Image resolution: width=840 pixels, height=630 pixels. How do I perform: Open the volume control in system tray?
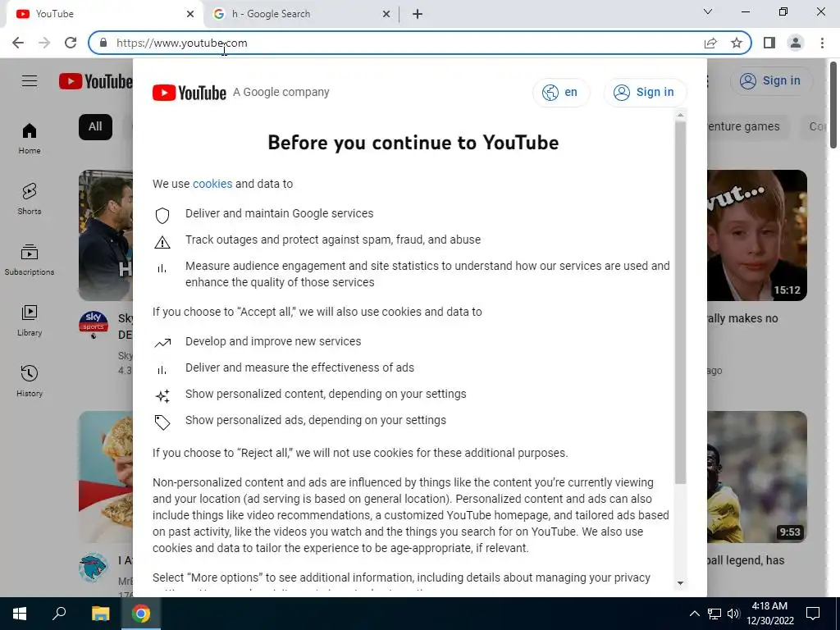[733, 614]
